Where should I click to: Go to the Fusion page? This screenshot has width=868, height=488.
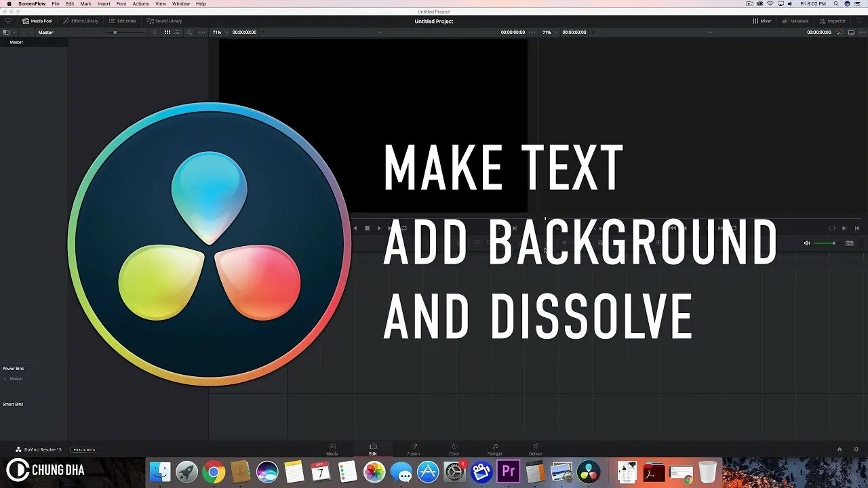pyautogui.click(x=414, y=449)
